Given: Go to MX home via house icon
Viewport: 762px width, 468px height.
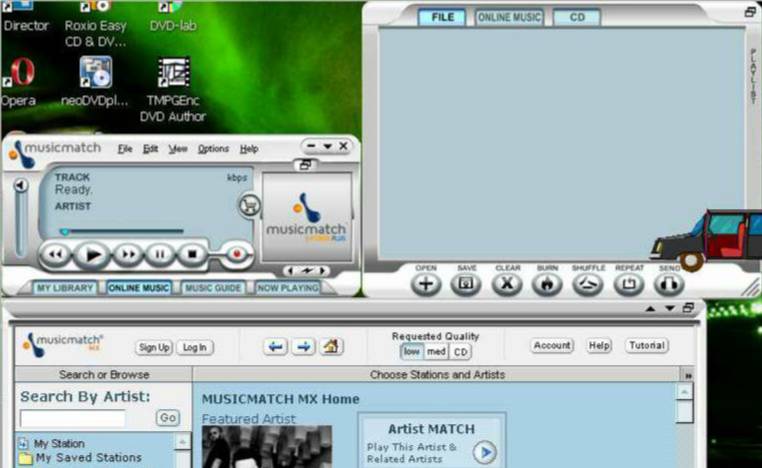Looking at the screenshot, I should click(x=331, y=347).
